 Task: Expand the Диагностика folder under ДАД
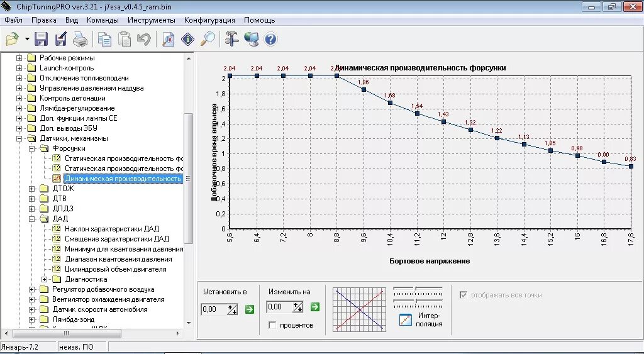coord(45,279)
